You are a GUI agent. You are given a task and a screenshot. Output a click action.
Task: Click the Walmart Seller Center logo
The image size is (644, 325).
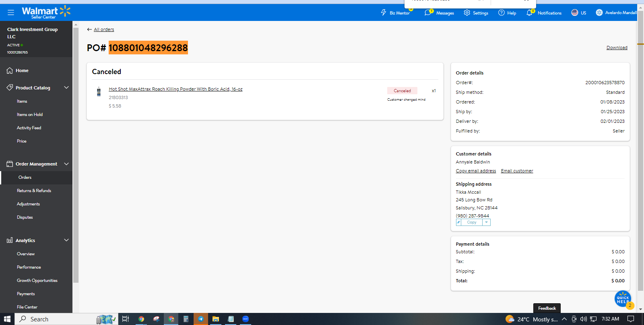point(46,12)
